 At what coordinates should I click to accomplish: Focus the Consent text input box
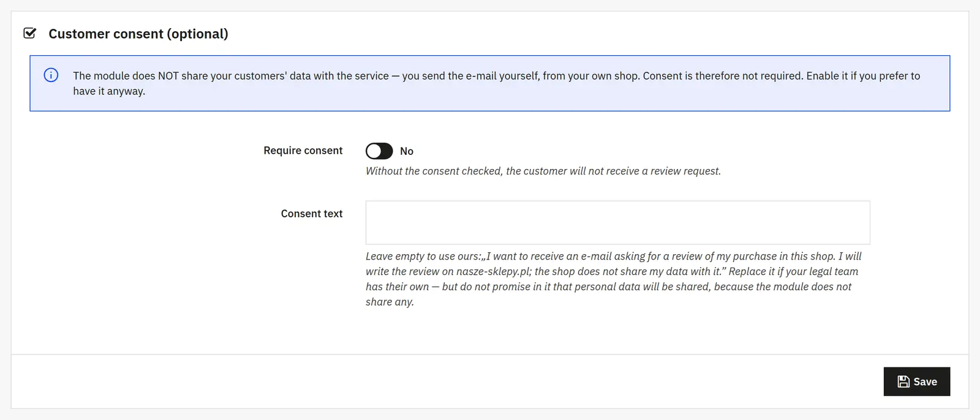click(x=617, y=223)
